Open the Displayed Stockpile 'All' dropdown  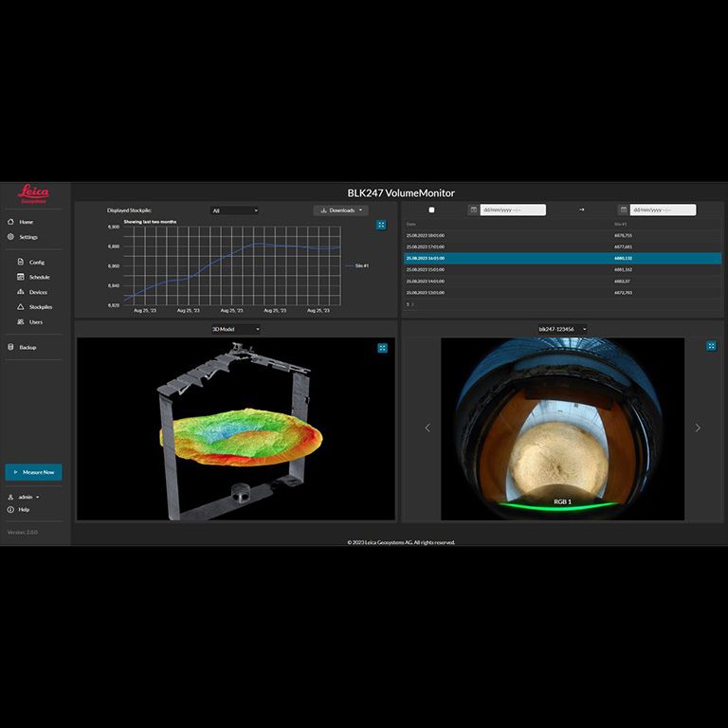pyautogui.click(x=234, y=210)
